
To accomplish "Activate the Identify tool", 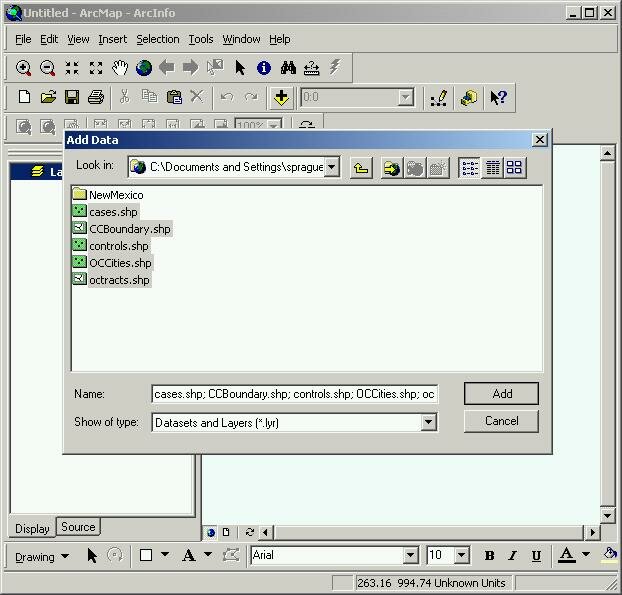I will [264, 68].
